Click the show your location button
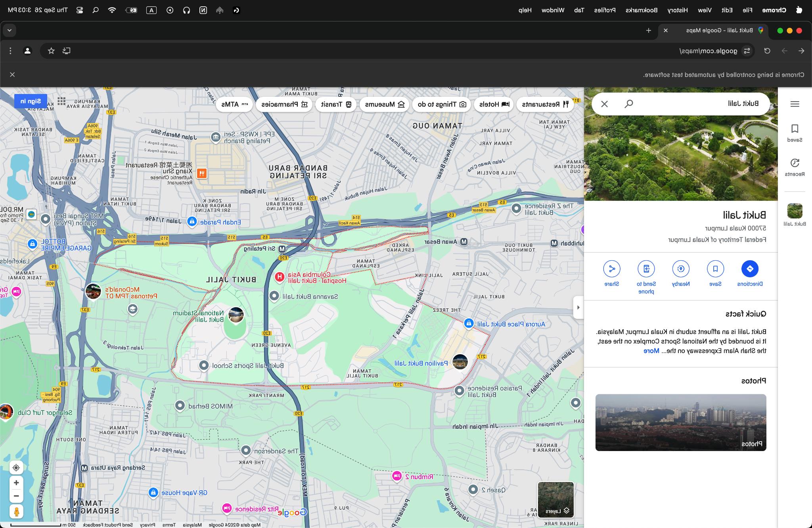Image resolution: width=812 pixels, height=528 pixels. click(x=16, y=468)
